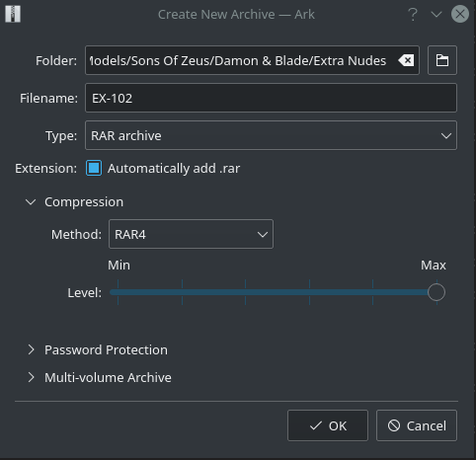This screenshot has height=460, width=476.
Task: Click the Filename field containing EX-102
Action: point(271,98)
